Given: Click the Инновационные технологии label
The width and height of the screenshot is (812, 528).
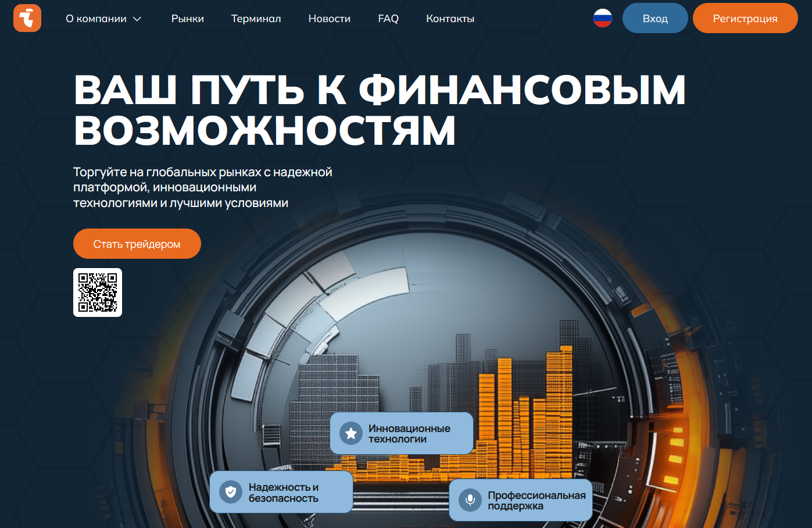Looking at the screenshot, I should coord(409,433).
